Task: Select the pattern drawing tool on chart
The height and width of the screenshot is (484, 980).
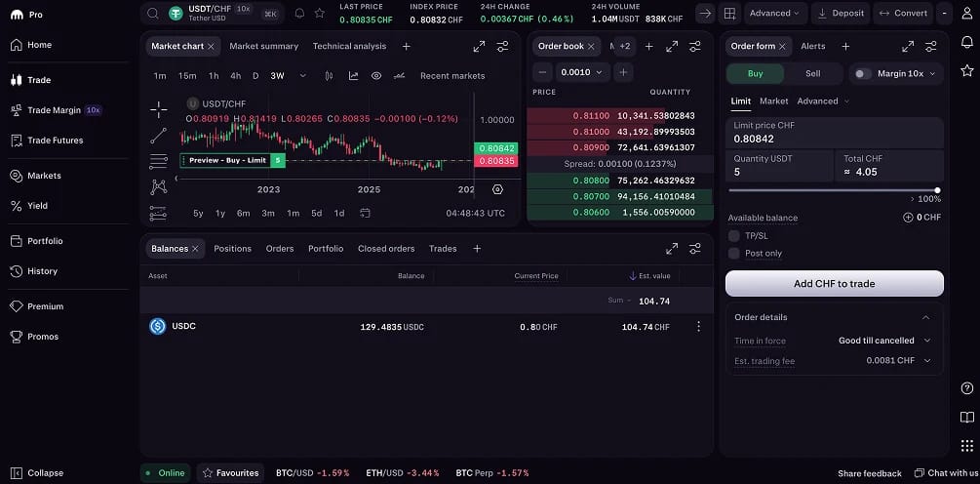Action: pyautogui.click(x=159, y=187)
